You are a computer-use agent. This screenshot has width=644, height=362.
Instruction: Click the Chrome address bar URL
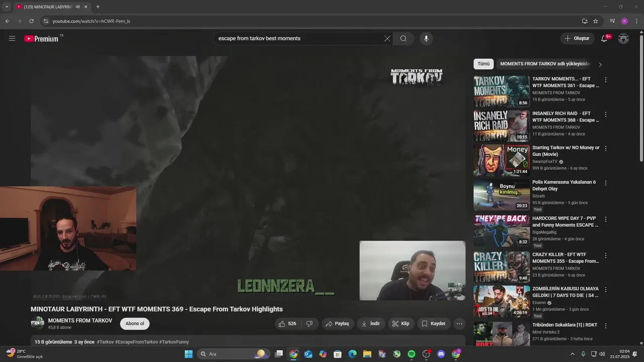92,21
